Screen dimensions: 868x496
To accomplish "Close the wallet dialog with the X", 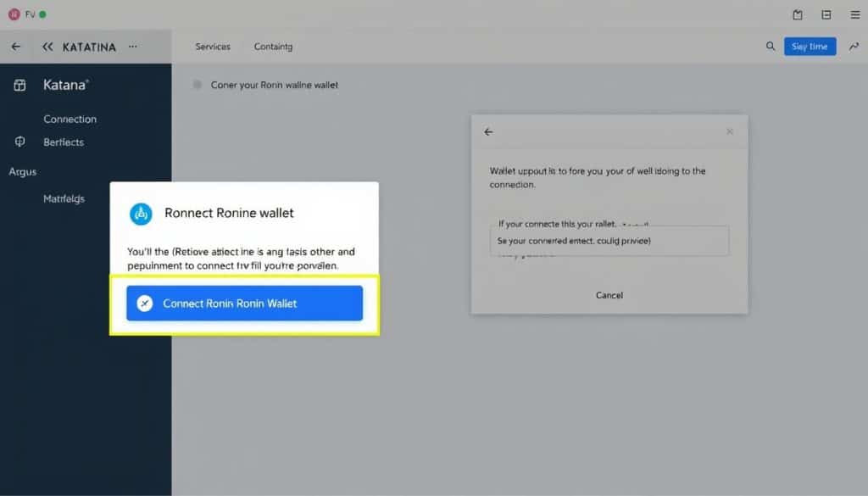I will click(x=730, y=131).
